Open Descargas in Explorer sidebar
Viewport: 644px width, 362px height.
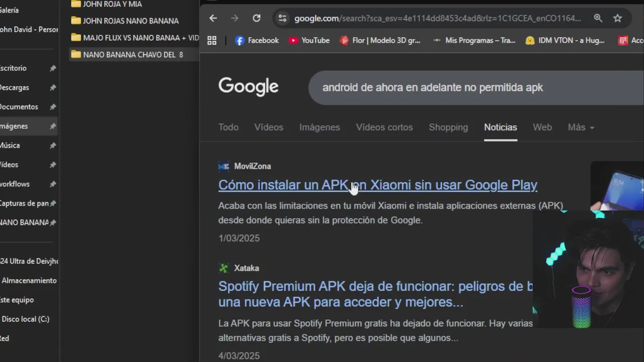[14, 87]
